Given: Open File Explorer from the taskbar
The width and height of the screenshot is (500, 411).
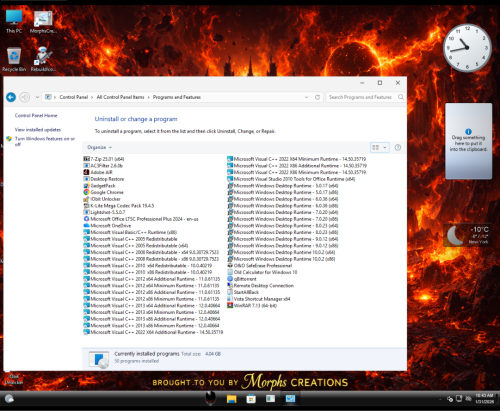Looking at the screenshot, I should tap(231, 399).
